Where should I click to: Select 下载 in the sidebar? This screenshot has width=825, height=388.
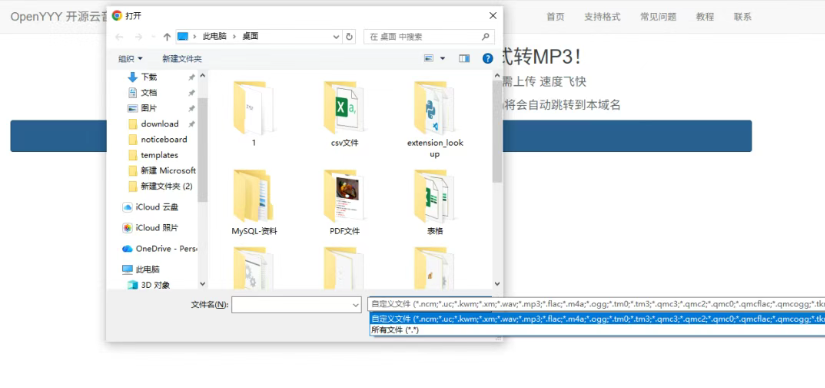click(x=148, y=77)
